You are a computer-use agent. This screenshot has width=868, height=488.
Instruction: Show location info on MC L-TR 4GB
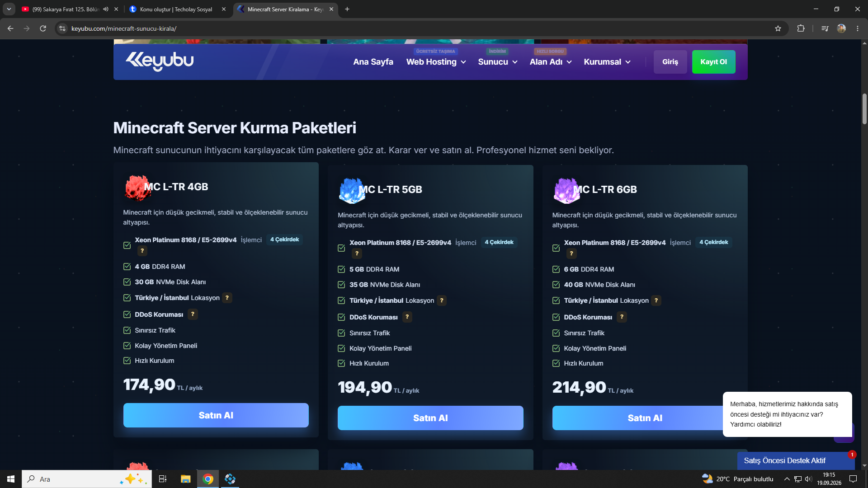227,298
